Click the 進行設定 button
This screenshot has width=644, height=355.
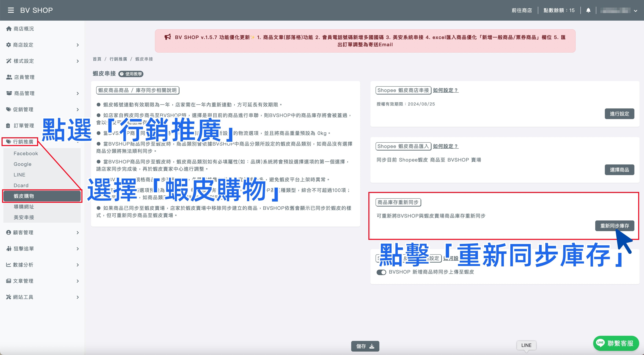click(619, 114)
